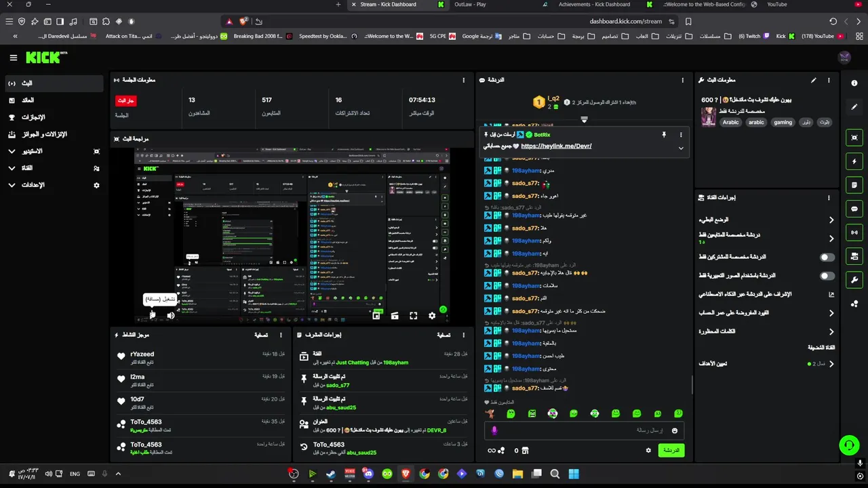This screenshot has width=868, height=488.
Task: Click the chat message input field
Action: pyautogui.click(x=583, y=430)
